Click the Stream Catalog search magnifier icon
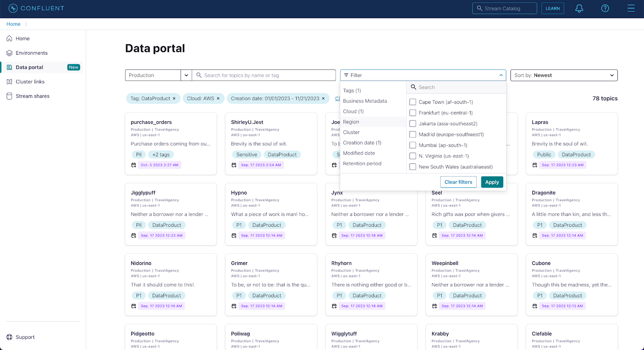This screenshot has width=644, height=350. click(479, 8)
